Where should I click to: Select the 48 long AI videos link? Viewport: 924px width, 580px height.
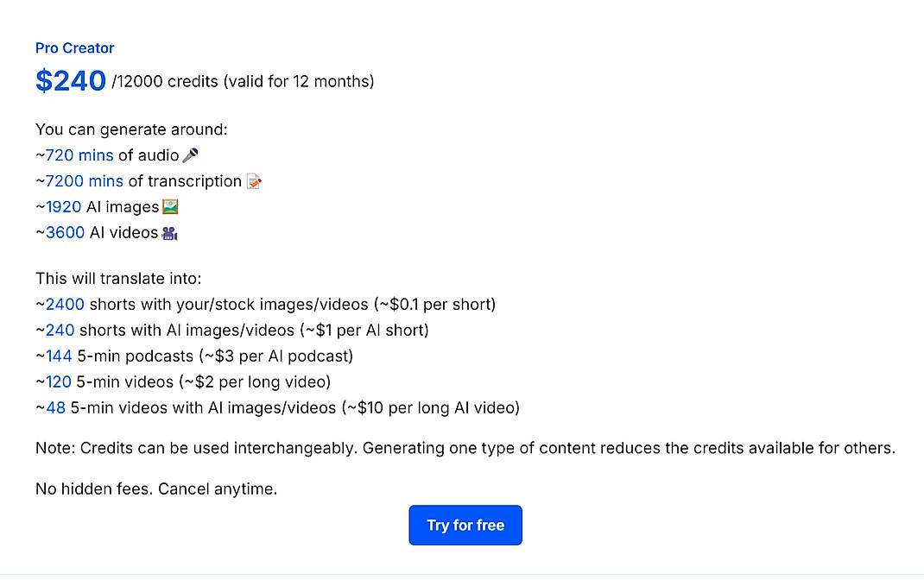point(54,407)
